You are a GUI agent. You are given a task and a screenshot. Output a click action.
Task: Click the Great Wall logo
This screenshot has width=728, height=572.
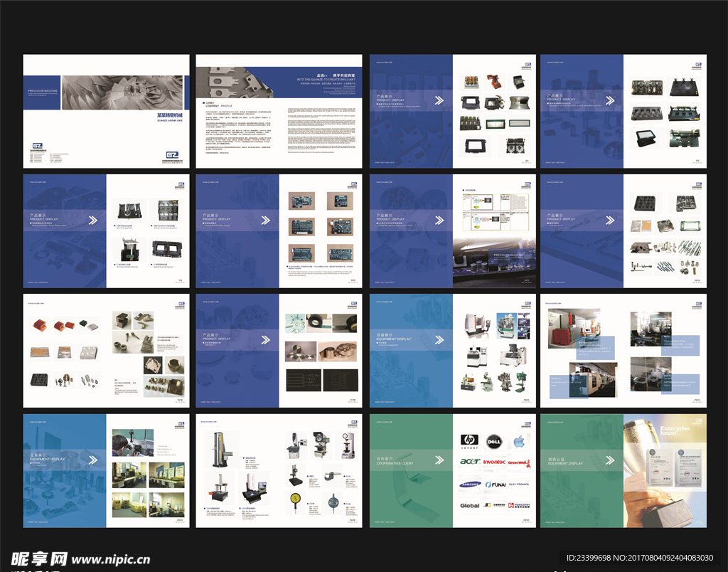[519, 462]
